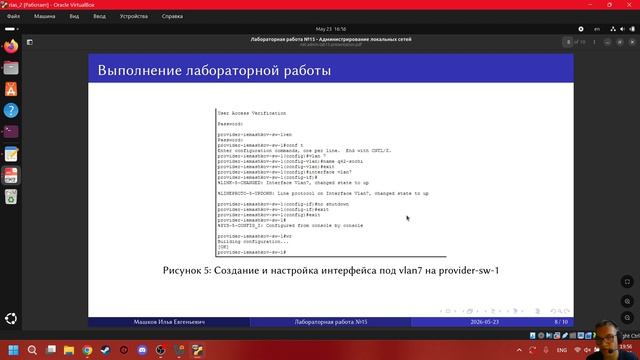
Task: Click the red sync tray icon
Action: pyautogui.click(x=532, y=350)
